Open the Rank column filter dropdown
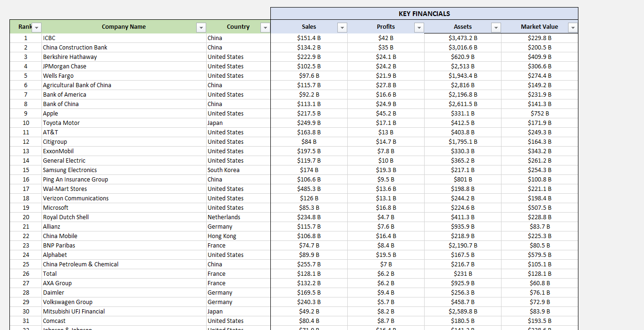 pos(37,28)
